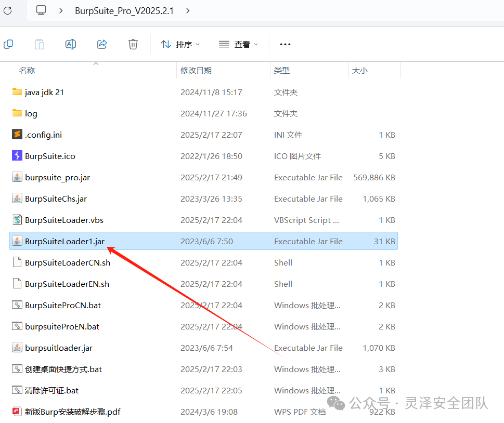
Task: Select the file name BurpSuiteLoaderEN.sh
Action: tap(67, 284)
